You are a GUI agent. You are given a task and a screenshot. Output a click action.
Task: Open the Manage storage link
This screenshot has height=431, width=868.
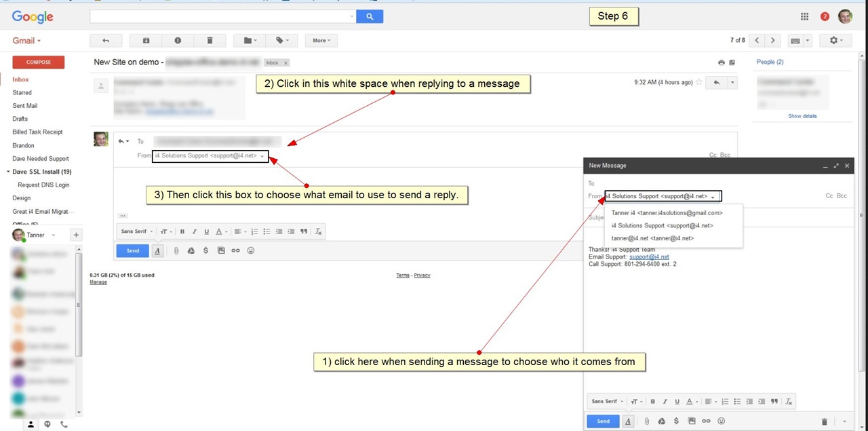tap(98, 282)
